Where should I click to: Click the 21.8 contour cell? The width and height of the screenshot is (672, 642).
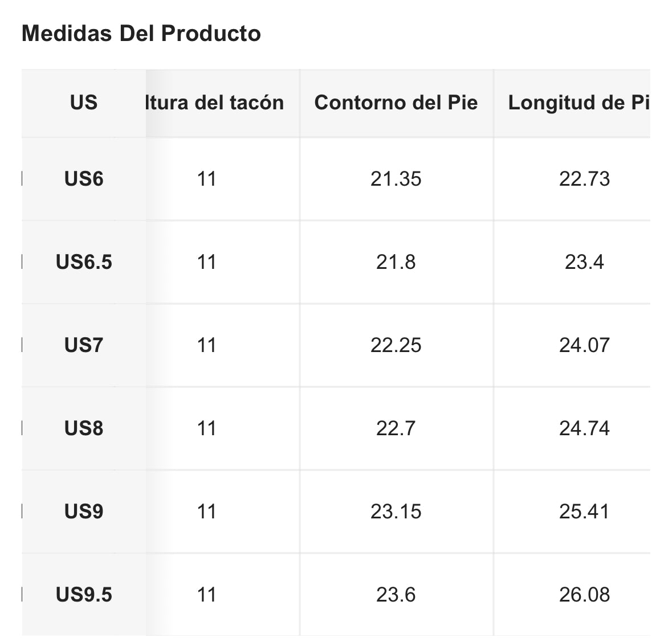point(396,262)
